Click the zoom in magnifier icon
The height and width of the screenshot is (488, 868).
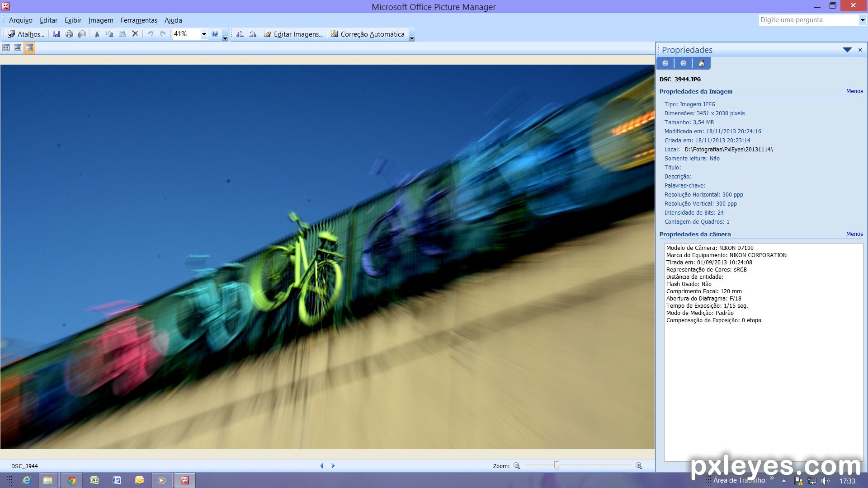click(639, 466)
